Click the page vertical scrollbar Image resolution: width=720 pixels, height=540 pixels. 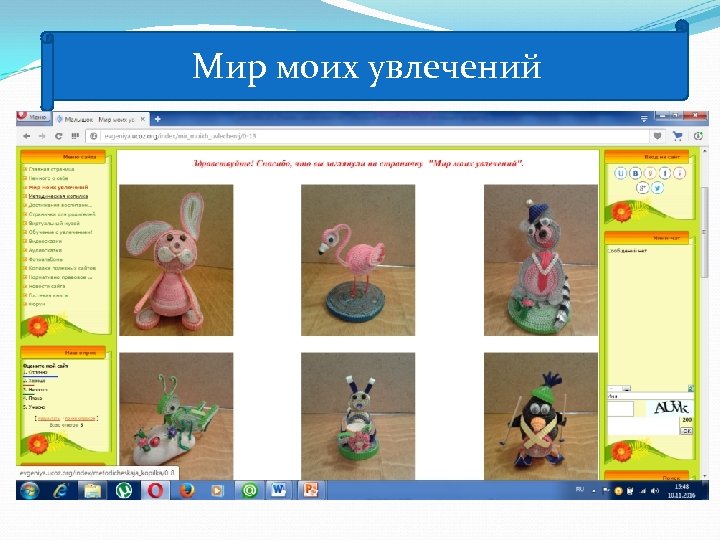click(705, 232)
